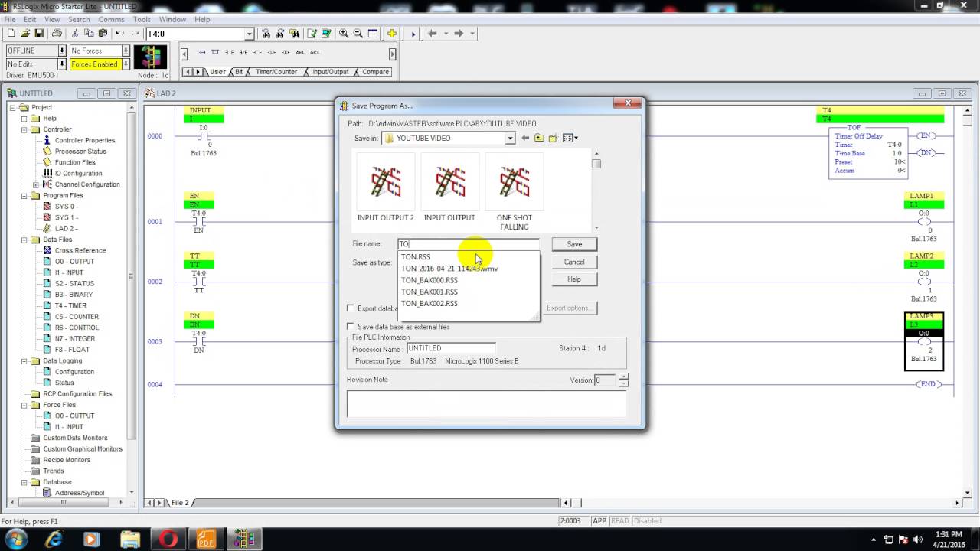The width and height of the screenshot is (980, 551).
Task: Collapse the Data Files tree node
Action: point(24,240)
